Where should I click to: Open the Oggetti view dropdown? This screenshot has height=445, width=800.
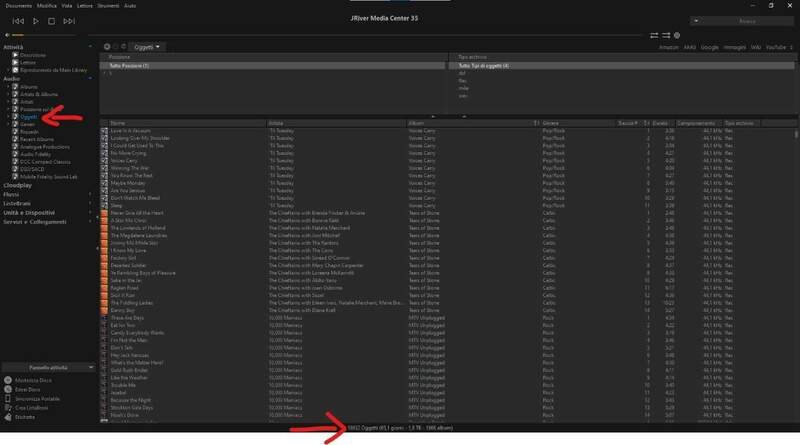pyautogui.click(x=146, y=47)
